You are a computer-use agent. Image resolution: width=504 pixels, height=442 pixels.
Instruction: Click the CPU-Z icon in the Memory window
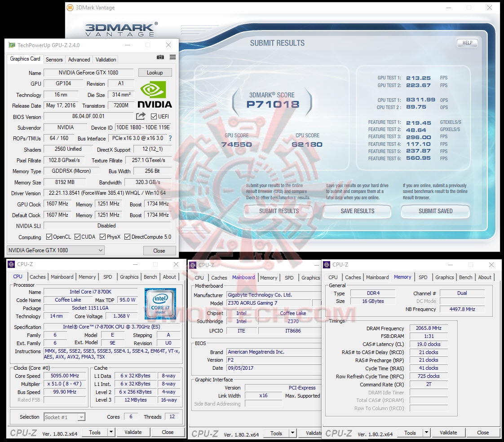pos(327,265)
